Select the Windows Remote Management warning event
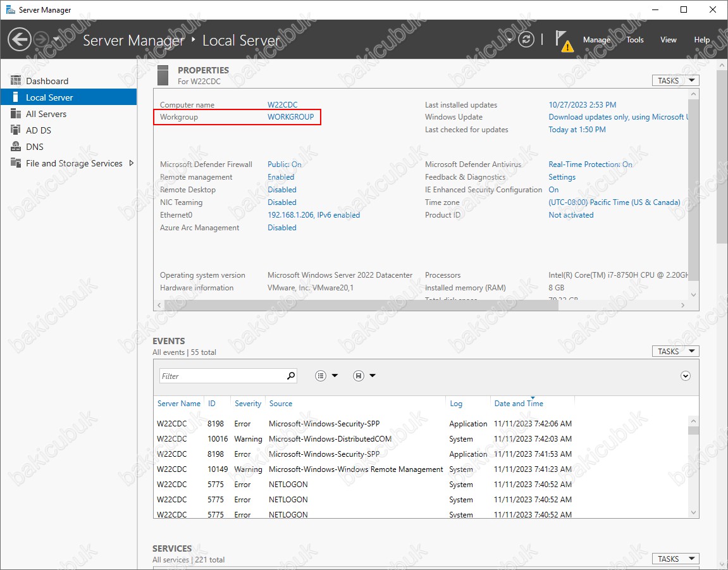 [421, 469]
